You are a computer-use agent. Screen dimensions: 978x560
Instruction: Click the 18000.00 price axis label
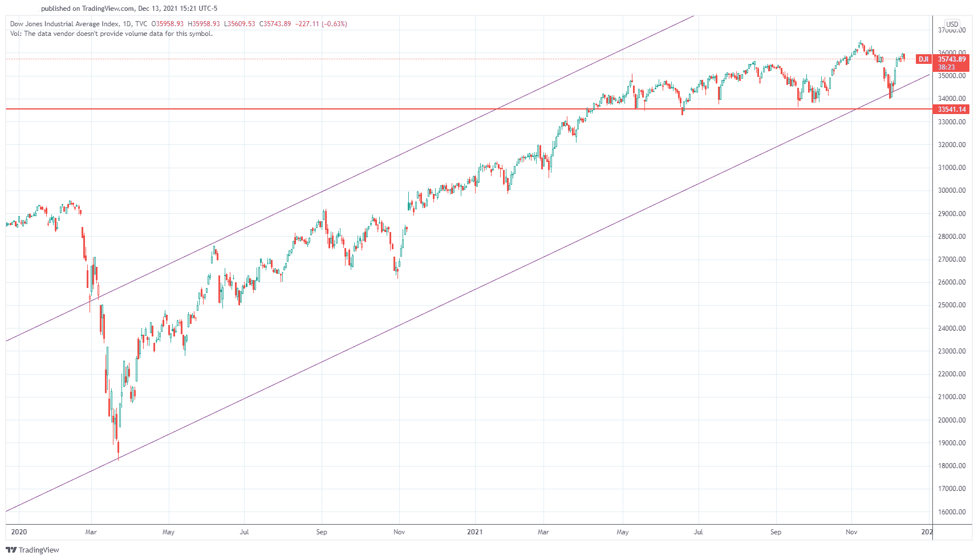(952, 466)
